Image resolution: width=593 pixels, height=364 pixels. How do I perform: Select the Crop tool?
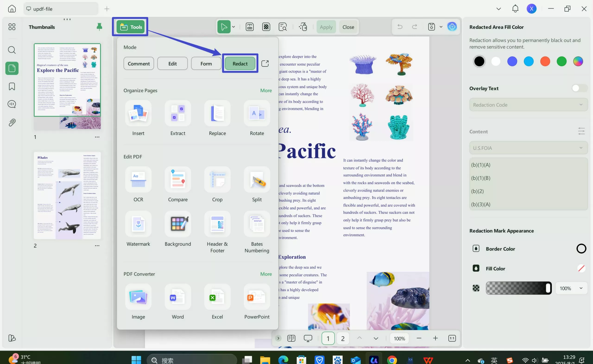(x=217, y=180)
